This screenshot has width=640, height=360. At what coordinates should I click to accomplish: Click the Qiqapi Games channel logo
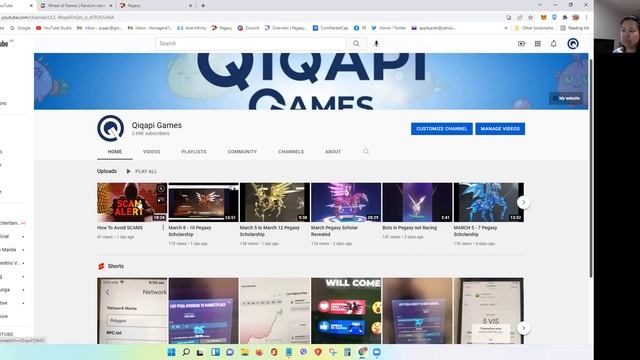click(x=111, y=128)
